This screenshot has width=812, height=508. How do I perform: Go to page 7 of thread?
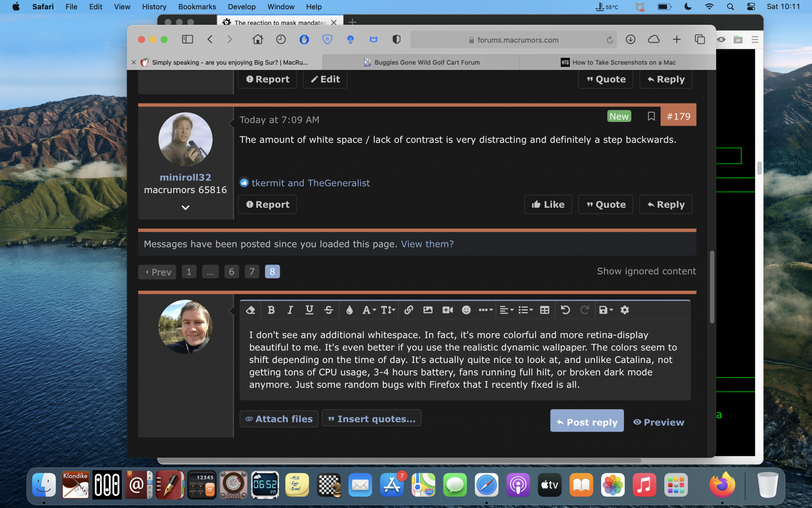point(252,271)
